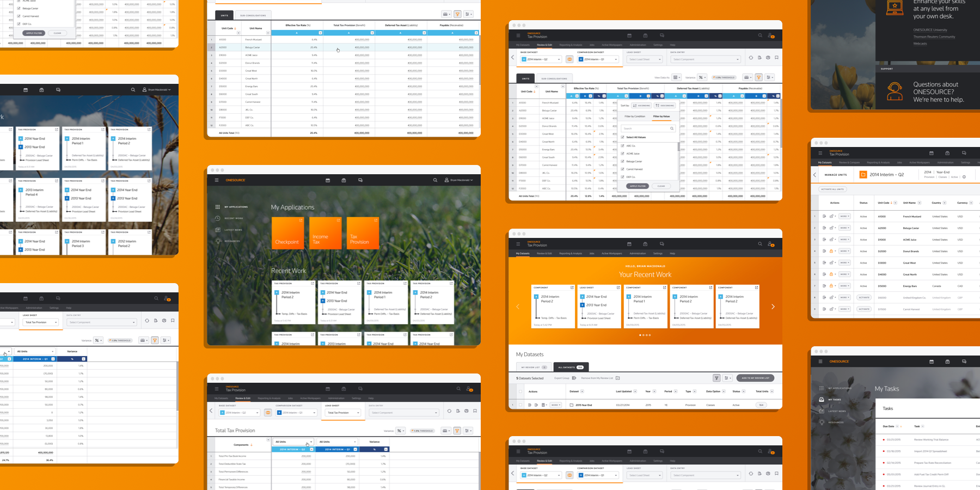Click Apply Filter button in filter popup

pyautogui.click(x=638, y=186)
